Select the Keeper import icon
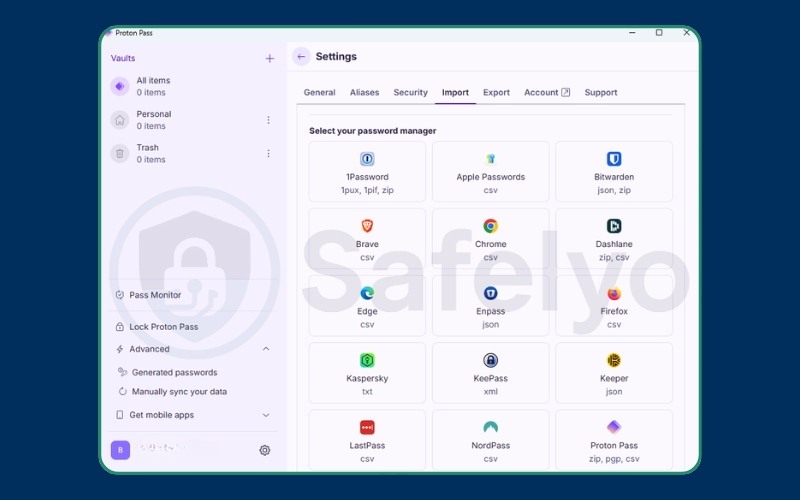 coord(614,360)
